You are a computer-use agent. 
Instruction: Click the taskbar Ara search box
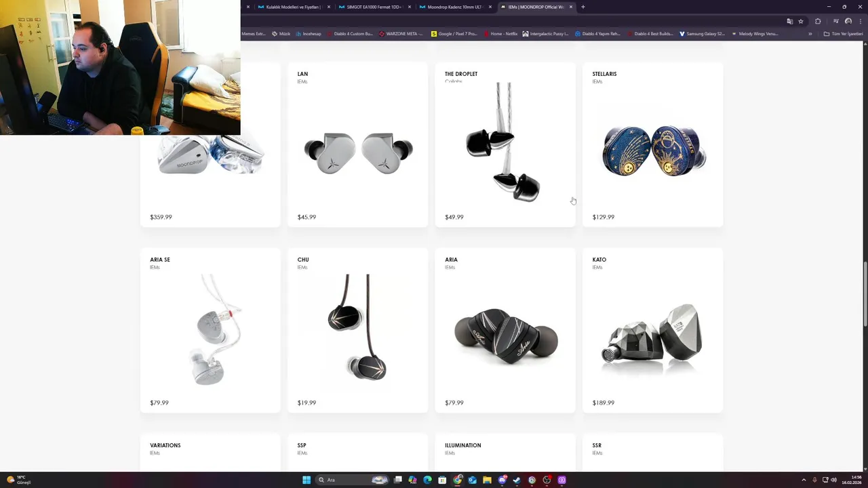353,480
